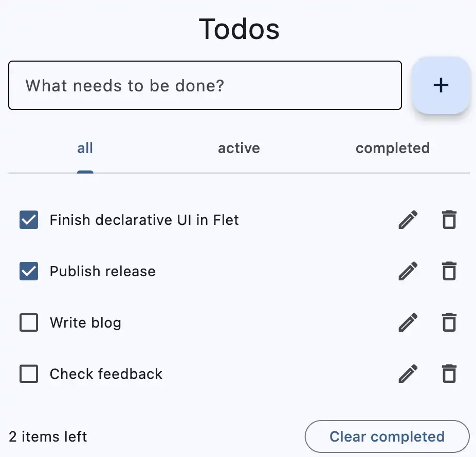Image resolution: width=476 pixels, height=457 pixels.
Task: Delete the 'Finish declarative UI in Flet' task
Action: pos(449,220)
